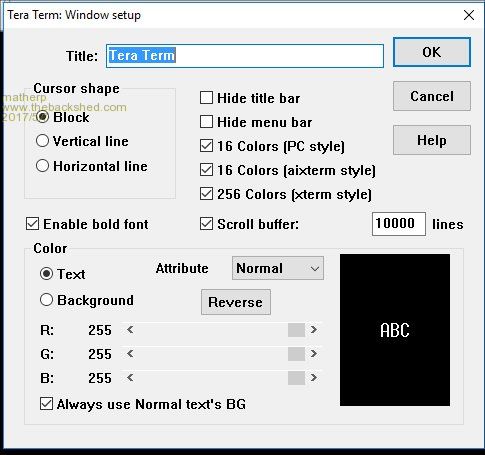Click the ABC color preview box
Viewport: 485px width, 455px height.
coord(395,330)
